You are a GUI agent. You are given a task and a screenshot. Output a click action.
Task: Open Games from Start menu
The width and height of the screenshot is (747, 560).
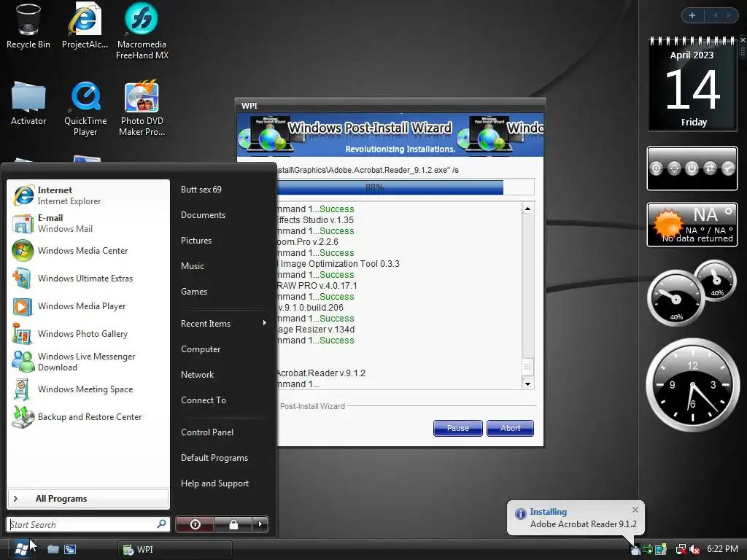click(194, 292)
